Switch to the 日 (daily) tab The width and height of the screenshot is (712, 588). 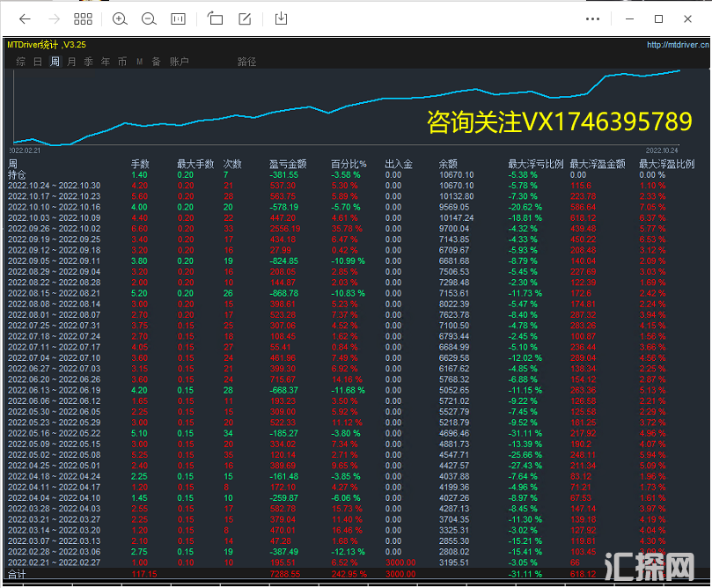pos(38,62)
